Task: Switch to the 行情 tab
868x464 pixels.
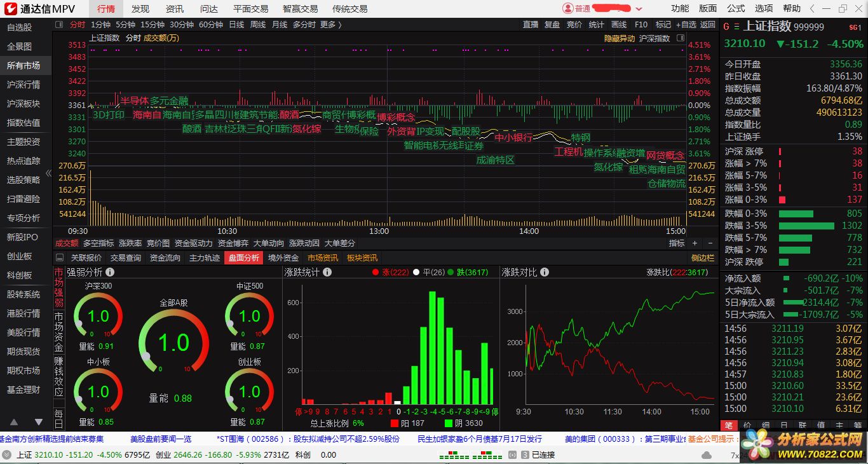Action: tap(106, 8)
